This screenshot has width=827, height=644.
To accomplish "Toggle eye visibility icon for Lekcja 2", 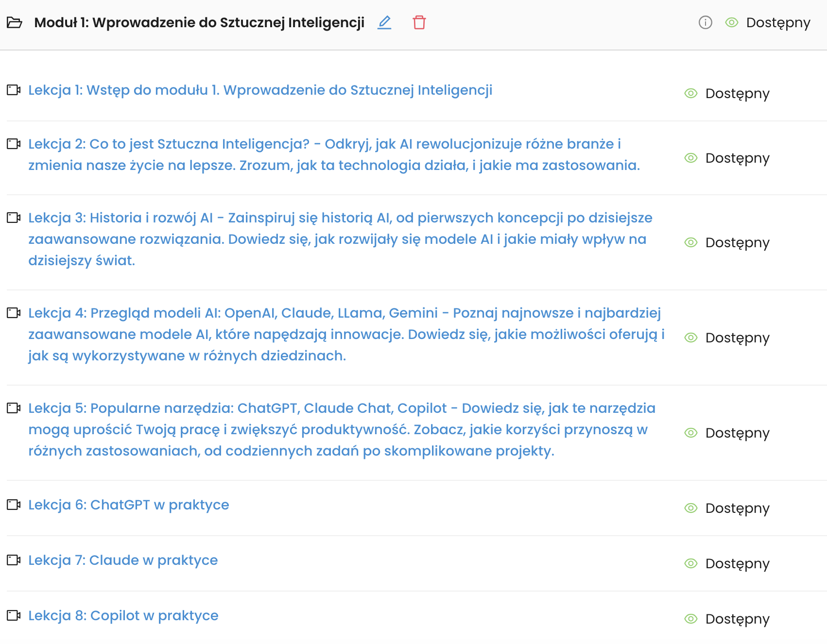I will [x=691, y=158].
